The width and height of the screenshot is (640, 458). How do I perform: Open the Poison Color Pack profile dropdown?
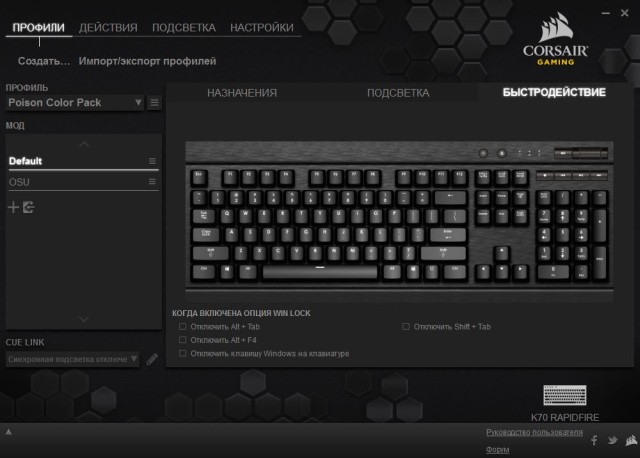(x=75, y=103)
